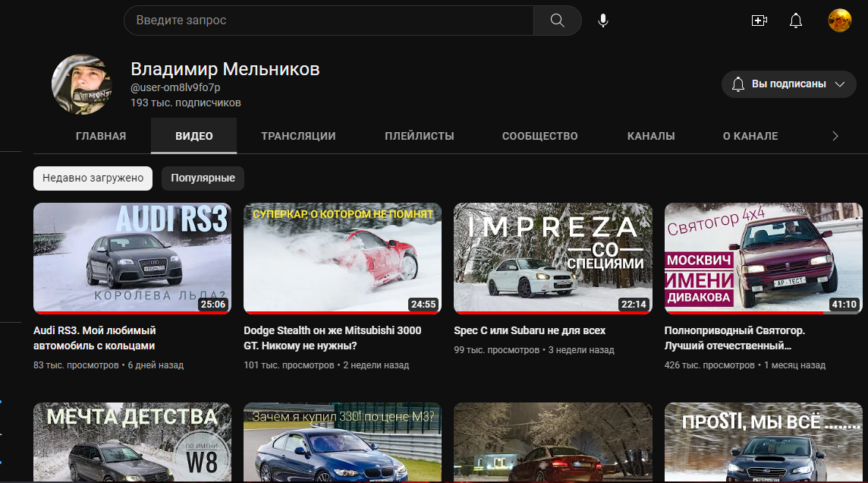Go to the СООБЩЕСТВО tab
The image size is (868, 483).
pos(539,136)
